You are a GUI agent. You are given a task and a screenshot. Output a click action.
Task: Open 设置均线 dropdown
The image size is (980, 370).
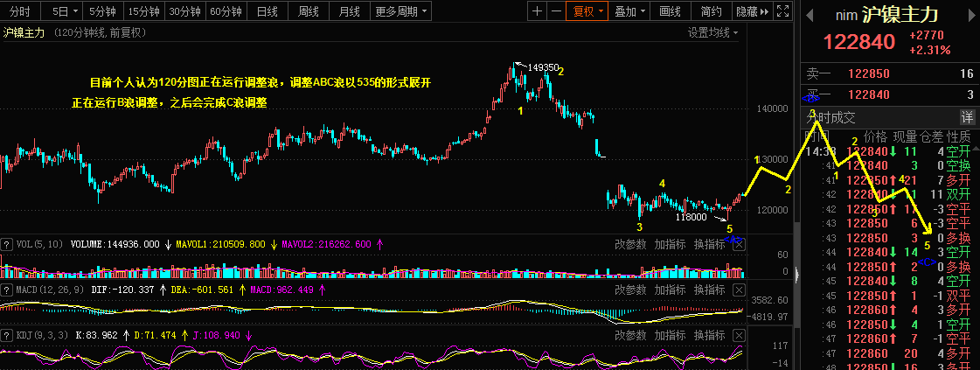(712, 32)
